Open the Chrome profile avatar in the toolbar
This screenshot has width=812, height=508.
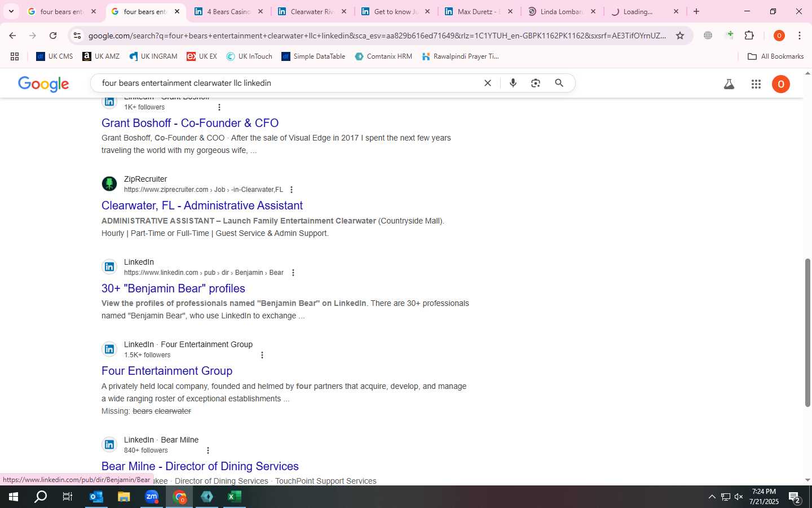click(779, 36)
